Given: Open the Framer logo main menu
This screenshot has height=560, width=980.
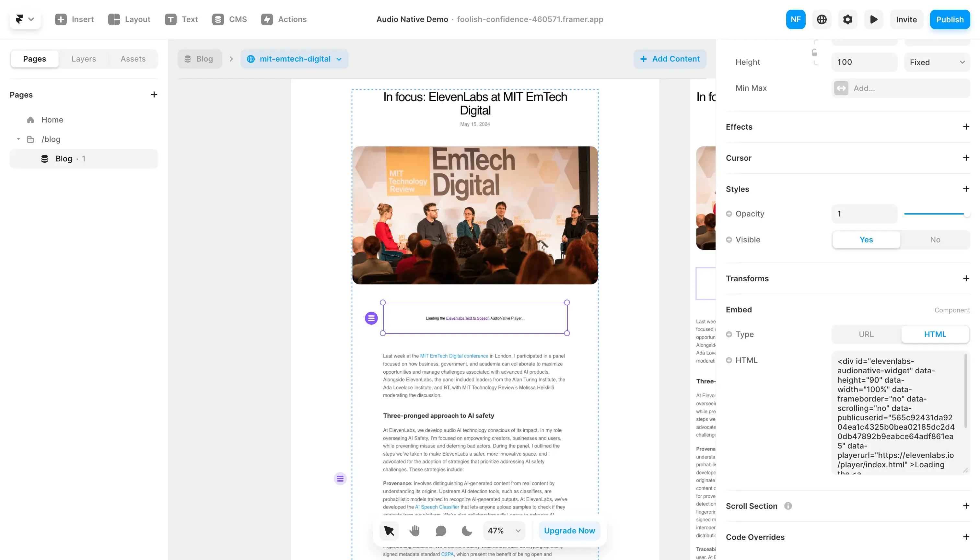Looking at the screenshot, I should 25,19.
